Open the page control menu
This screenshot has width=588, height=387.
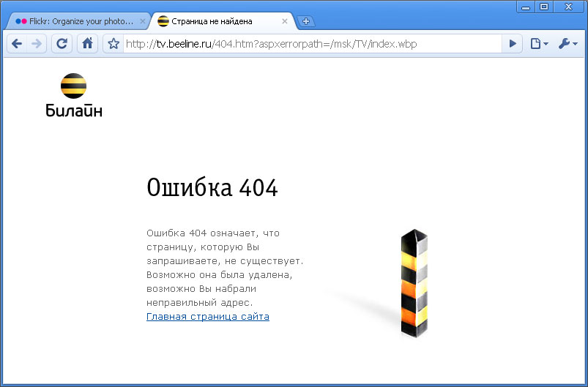coord(539,44)
